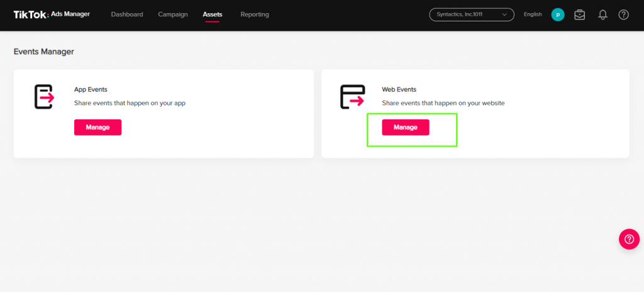The height and width of the screenshot is (292, 644).
Task: Click "Share events that happen on your app"
Action: (130, 103)
